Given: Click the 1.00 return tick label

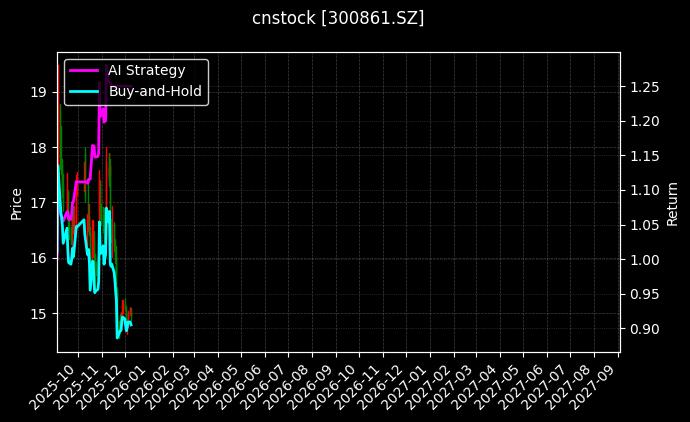Looking at the screenshot, I should (x=645, y=260).
